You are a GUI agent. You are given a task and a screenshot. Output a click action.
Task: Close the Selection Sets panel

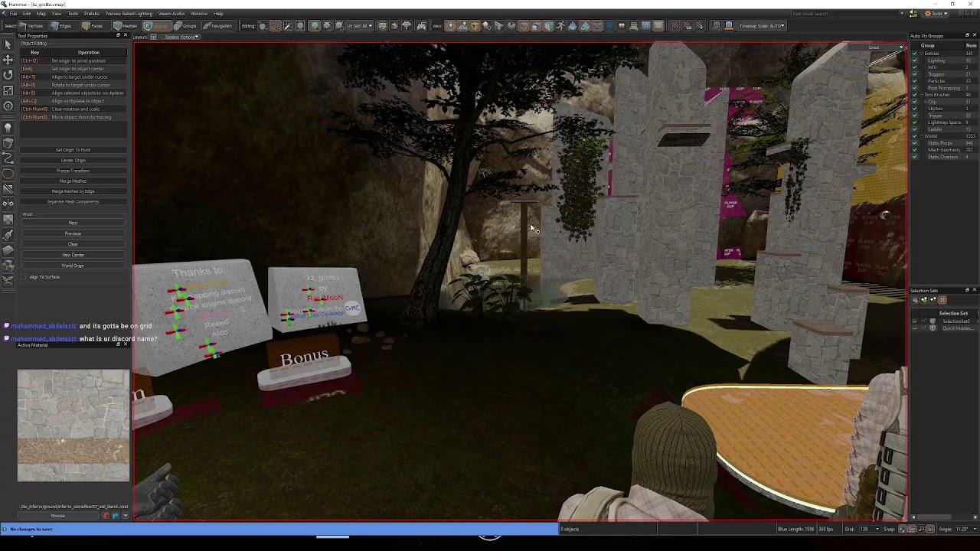pos(974,291)
